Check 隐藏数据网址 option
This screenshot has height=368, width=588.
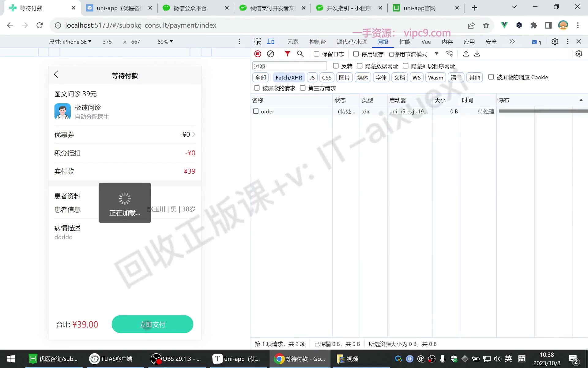360,66
